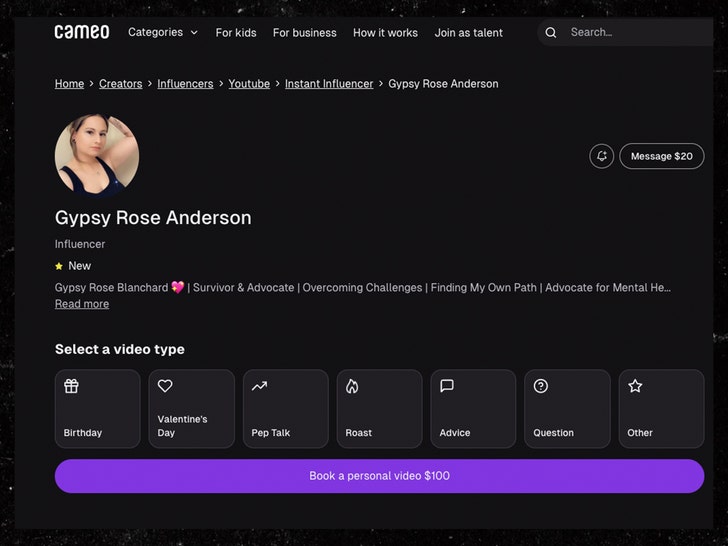Click inside the Search input field
Viewport: 728px width, 546px height.
tap(630, 32)
